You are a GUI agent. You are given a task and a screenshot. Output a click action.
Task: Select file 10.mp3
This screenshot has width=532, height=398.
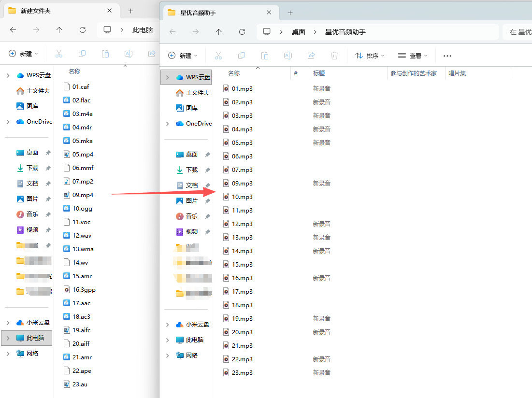click(238, 197)
